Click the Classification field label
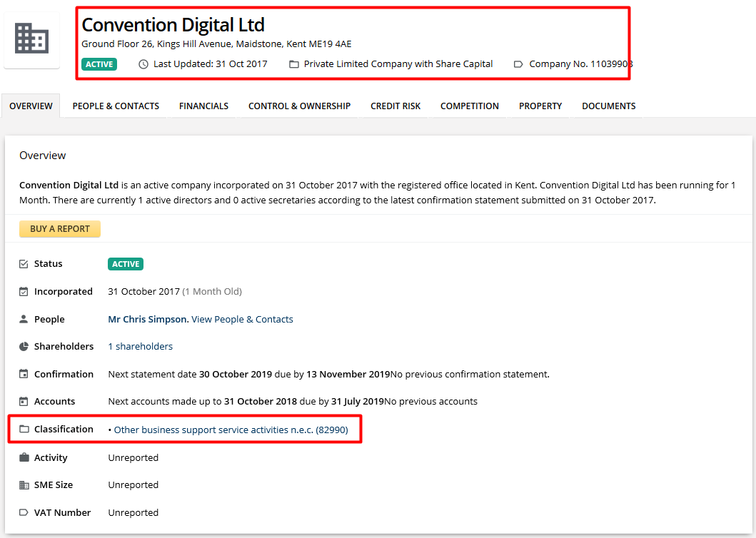This screenshot has width=756, height=538. pyautogui.click(x=64, y=429)
